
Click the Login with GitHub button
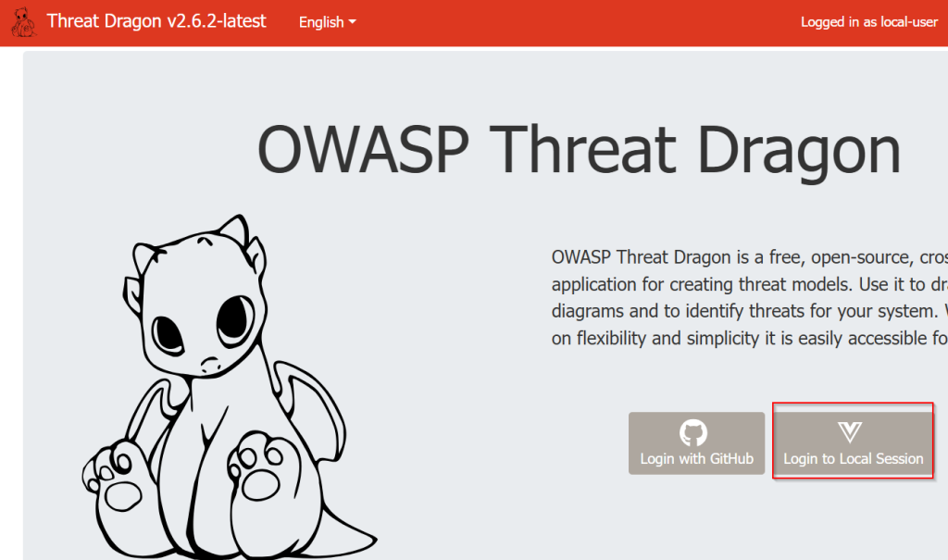pos(696,443)
